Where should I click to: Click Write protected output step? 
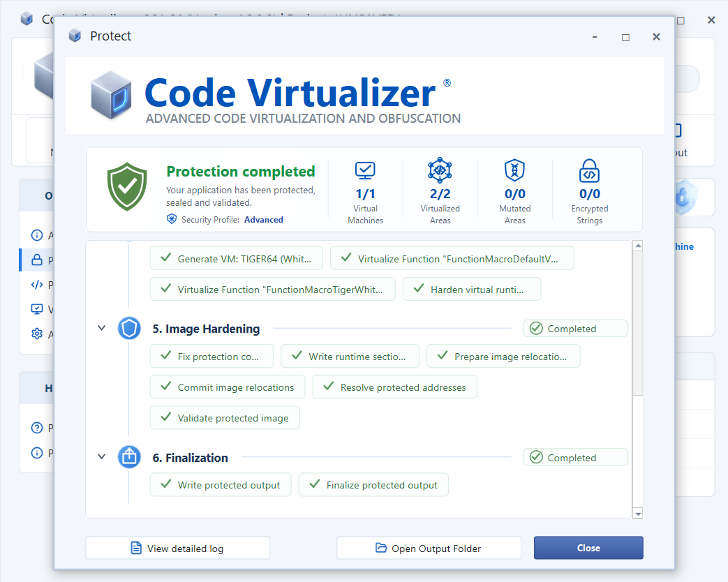click(221, 485)
